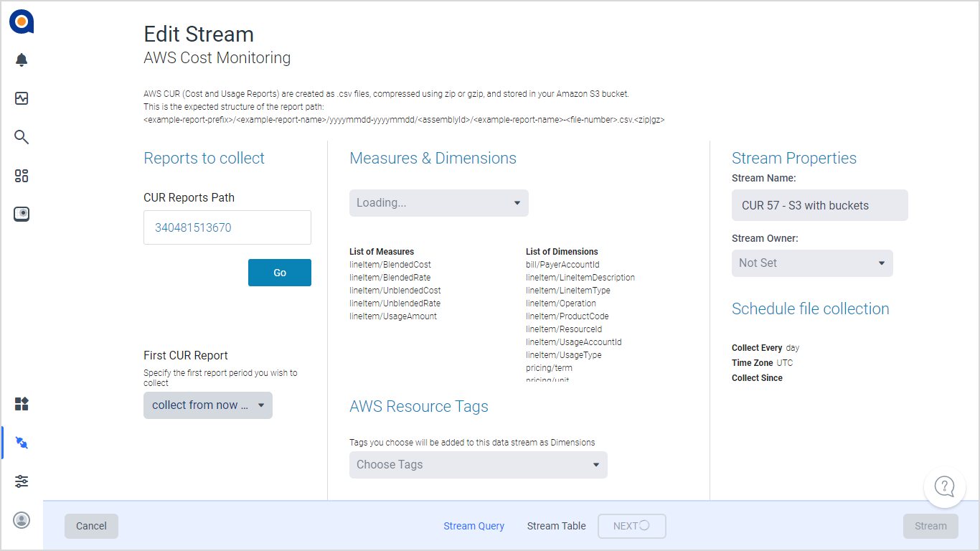The image size is (980, 551).
Task: Open the Stream Query link
Action: coord(473,526)
